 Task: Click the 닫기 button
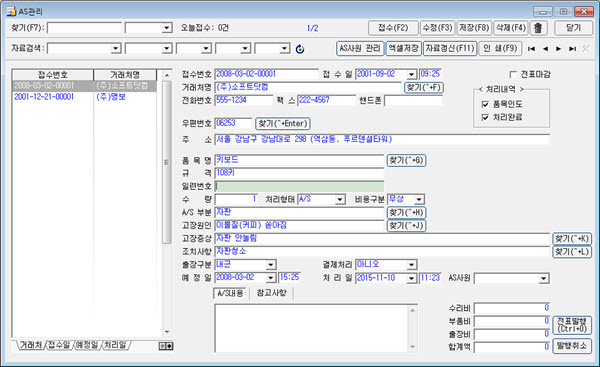[573, 28]
